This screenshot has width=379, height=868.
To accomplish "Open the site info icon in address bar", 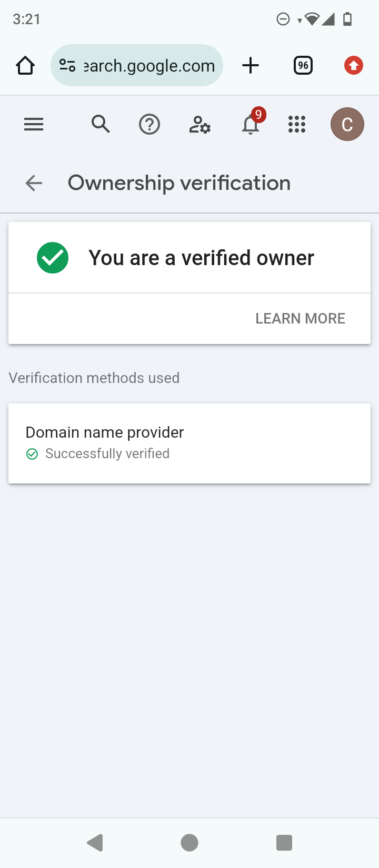I will [67, 66].
